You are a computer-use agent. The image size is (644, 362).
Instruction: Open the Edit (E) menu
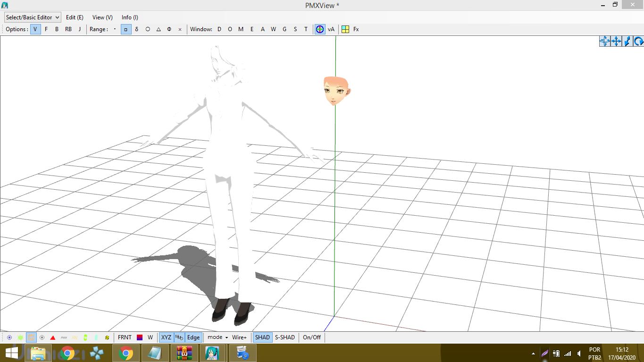75,17
